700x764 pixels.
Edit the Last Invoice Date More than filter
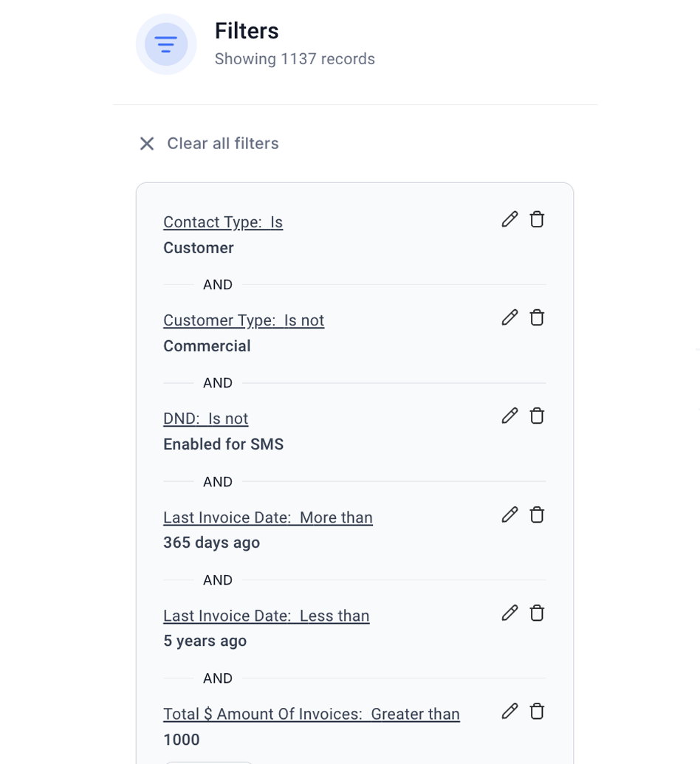[509, 515]
